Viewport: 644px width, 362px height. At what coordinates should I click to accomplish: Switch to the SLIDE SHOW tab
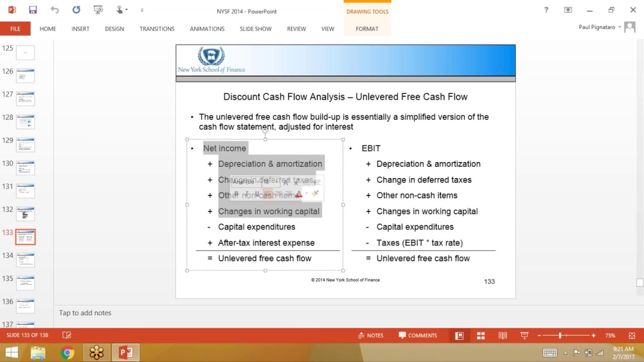tap(256, 29)
